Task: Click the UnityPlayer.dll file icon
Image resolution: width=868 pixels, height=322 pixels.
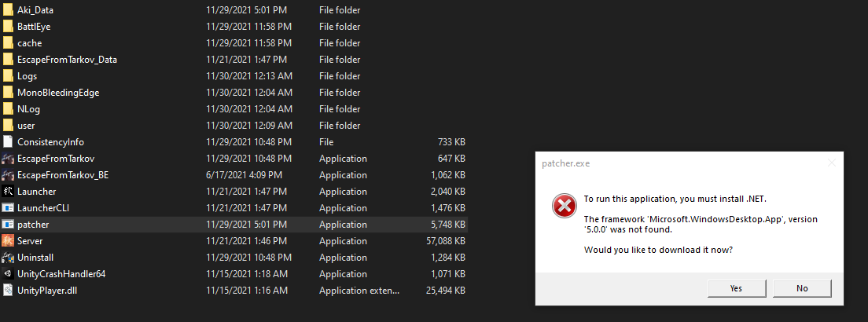Action: pyautogui.click(x=8, y=291)
